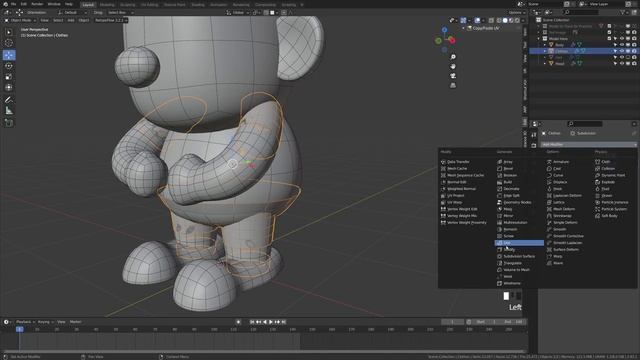Viewport: 640px width, 360px height.
Task: Click the red X axis gizmo ball
Action: point(452,40)
